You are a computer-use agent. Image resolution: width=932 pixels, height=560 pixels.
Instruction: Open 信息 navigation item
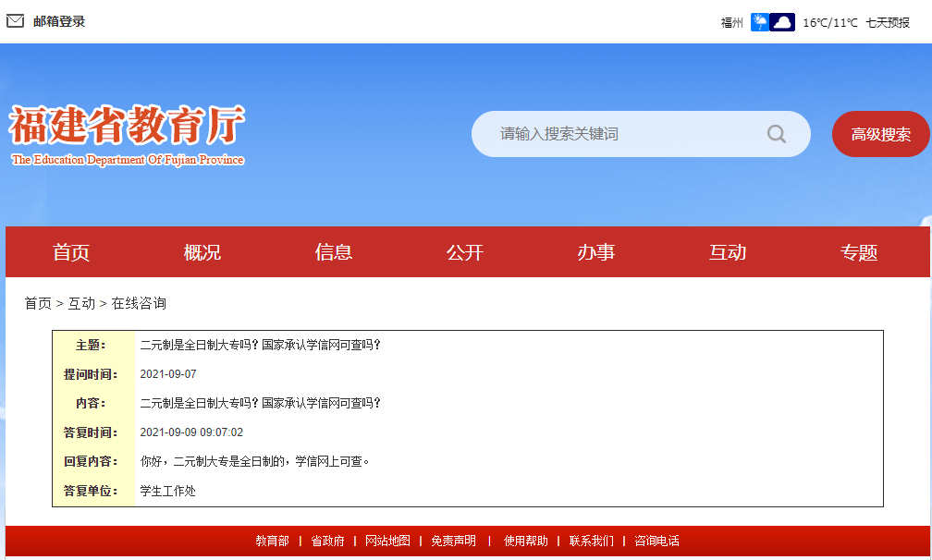[334, 252]
